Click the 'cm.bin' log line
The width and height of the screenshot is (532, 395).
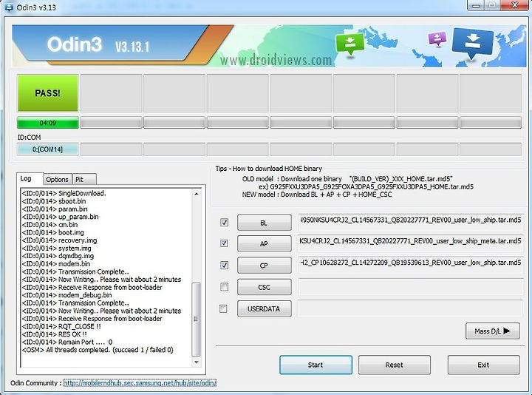pos(50,225)
